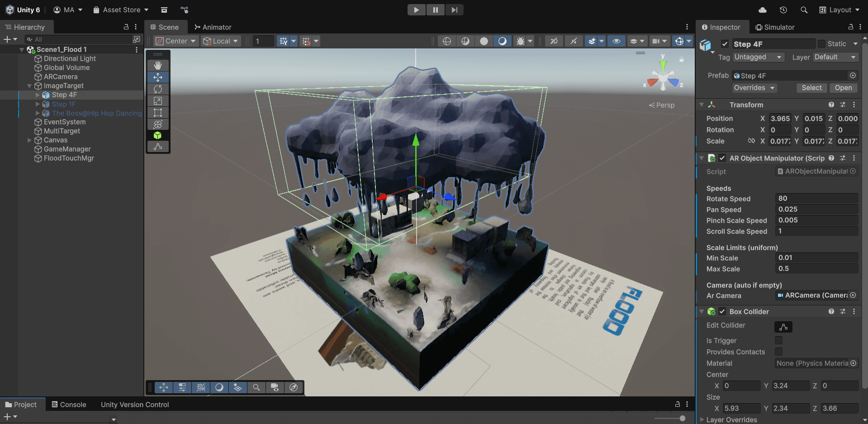Screen dimensions: 868x424
Task: Select the wireframe draw mode sphere
Action: [x=447, y=41]
